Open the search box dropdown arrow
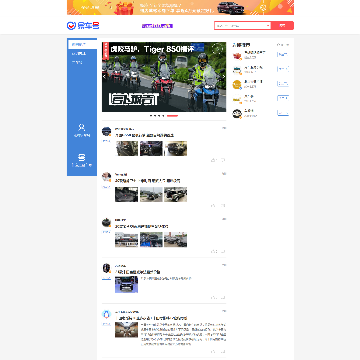Screen dimensions: 360x360 coord(268,26)
